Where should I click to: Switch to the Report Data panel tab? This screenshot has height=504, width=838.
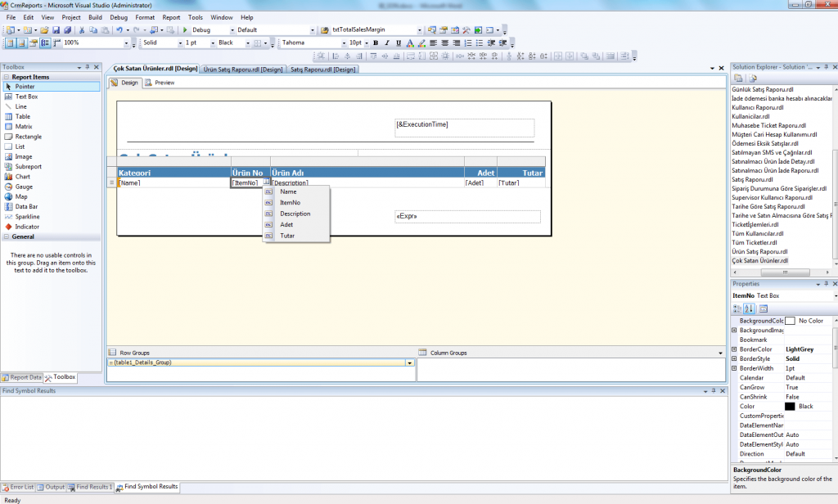tap(22, 377)
